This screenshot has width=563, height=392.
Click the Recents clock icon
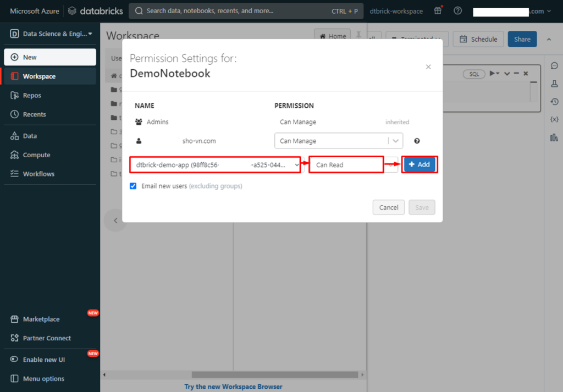pyautogui.click(x=14, y=114)
